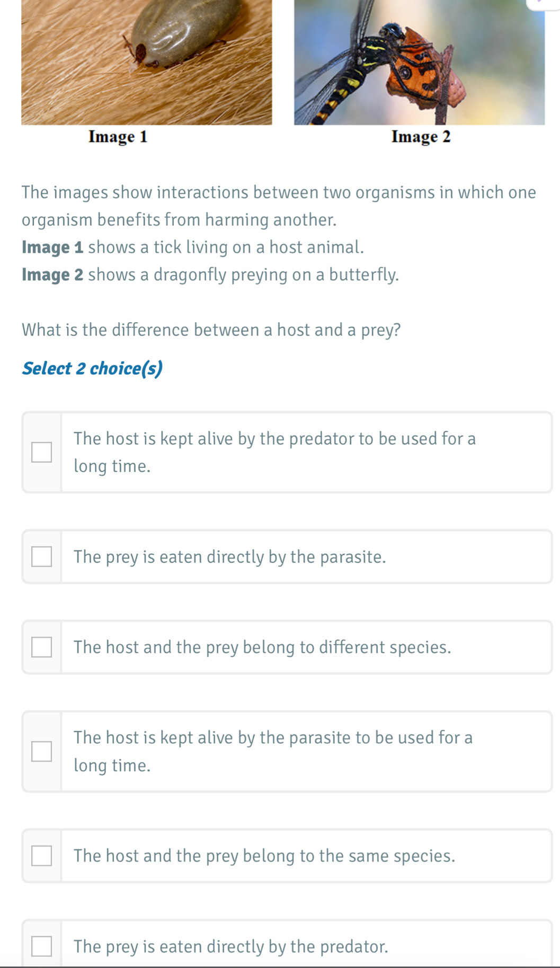
Task: Tick checkbox for host kept alive by predator
Action: pyautogui.click(x=41, y=452)
